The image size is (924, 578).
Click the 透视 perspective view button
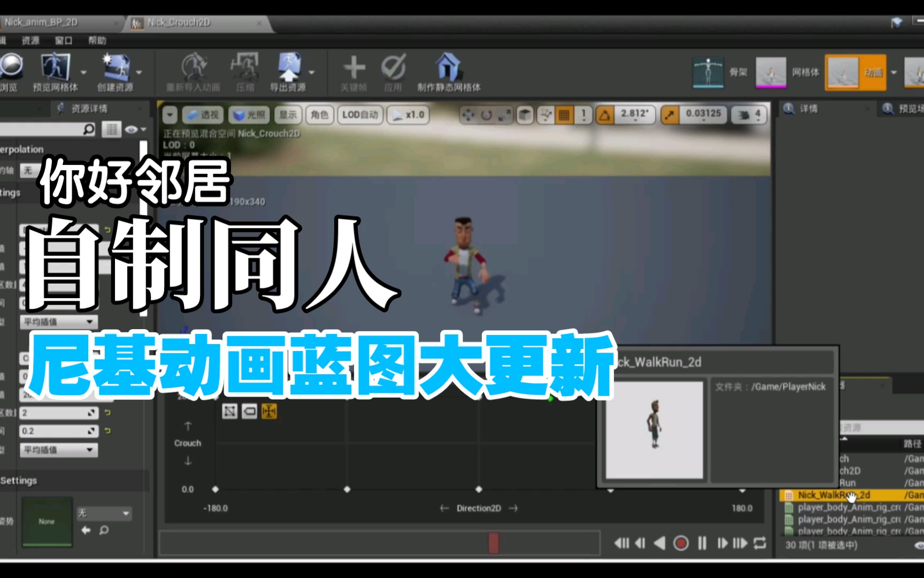tap(203, 115)
